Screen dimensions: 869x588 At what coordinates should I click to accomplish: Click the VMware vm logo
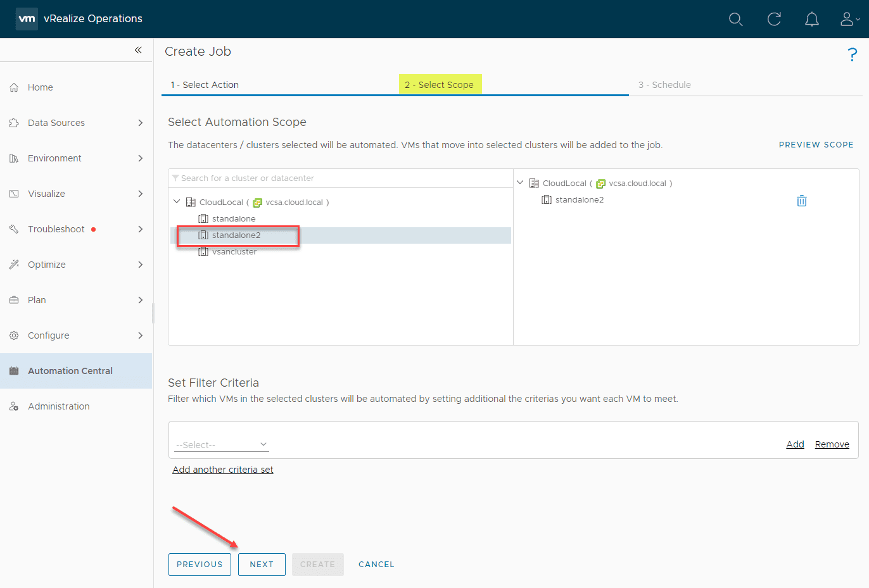pos(27,19)
